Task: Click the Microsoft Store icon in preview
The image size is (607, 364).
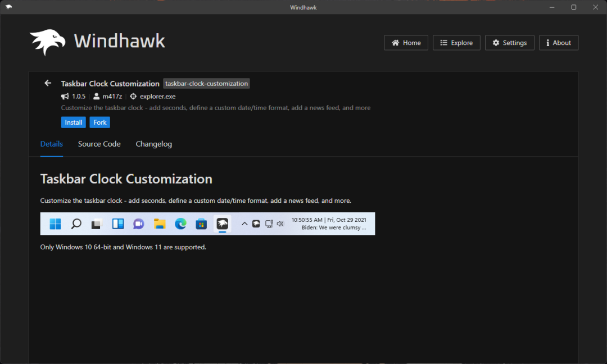Action: click(201, 224)
